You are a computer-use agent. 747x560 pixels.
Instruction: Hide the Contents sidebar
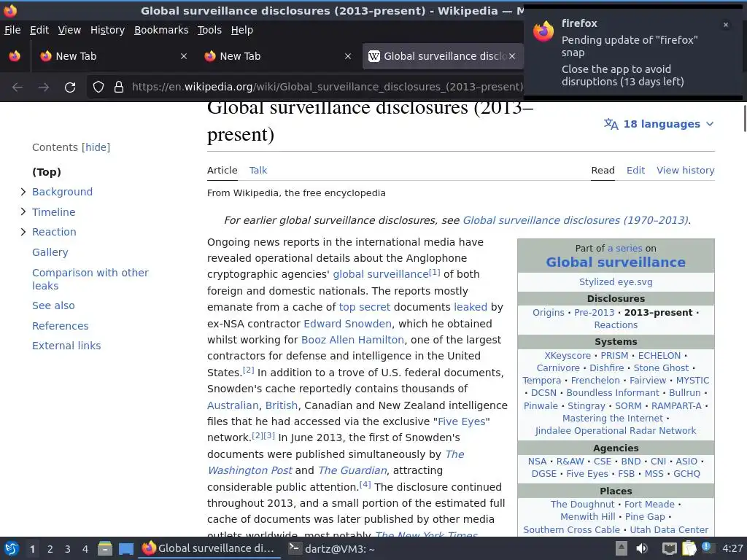(x=96, y=147)
